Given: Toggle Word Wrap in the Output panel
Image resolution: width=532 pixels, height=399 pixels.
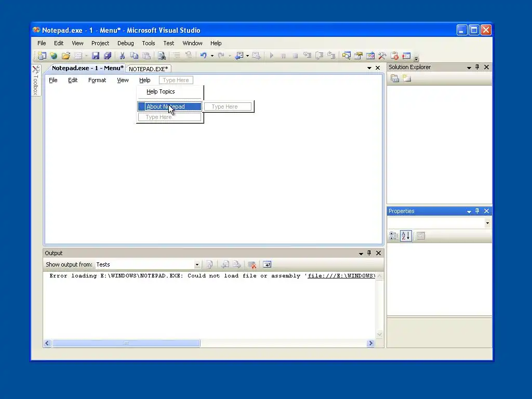Looking at the screenshot, I should 267,264.
